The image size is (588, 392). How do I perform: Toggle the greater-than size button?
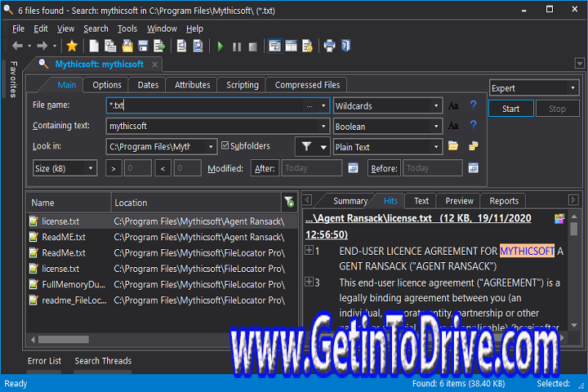coord(114,168)
